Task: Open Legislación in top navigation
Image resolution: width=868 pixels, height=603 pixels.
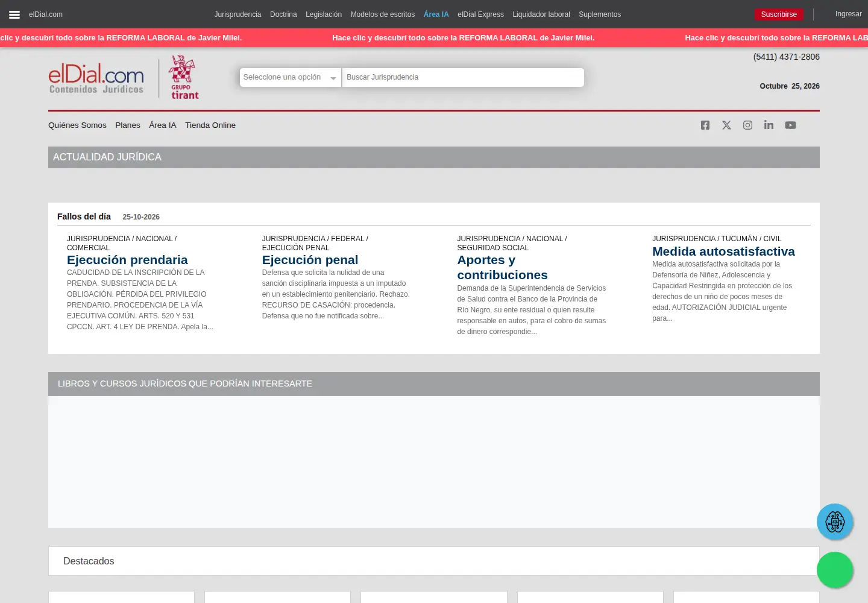Action: coord(324,14)
